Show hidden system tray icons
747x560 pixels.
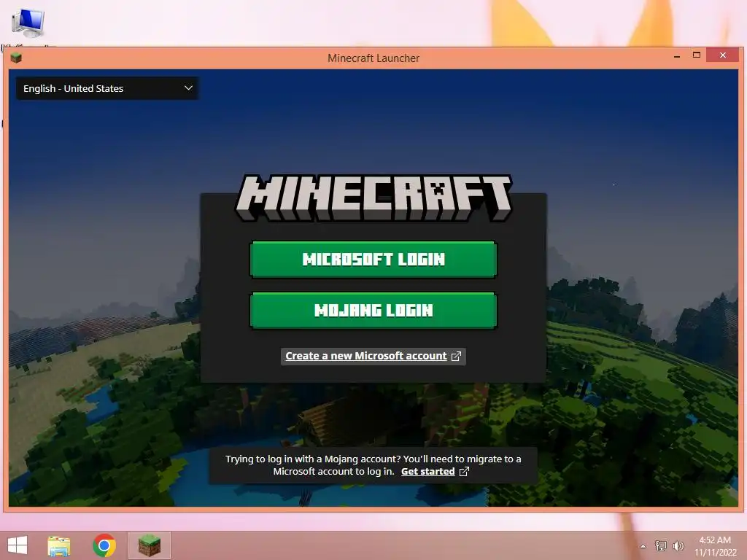click(643, 546)
